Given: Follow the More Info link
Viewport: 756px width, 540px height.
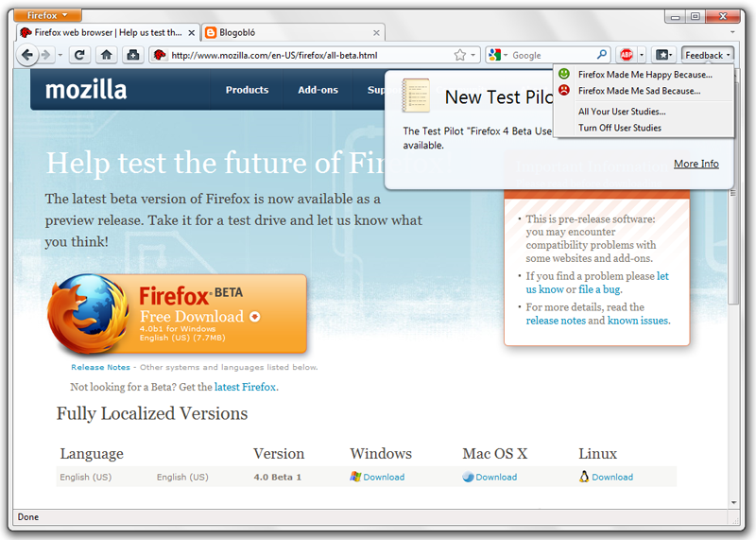Looking at the screenshot, I should click(696, 164).
